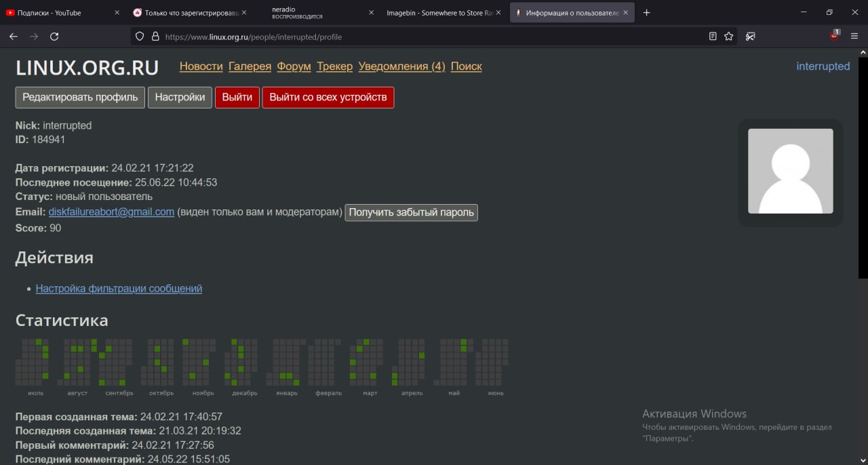868x465 pixels.
Task: Click the декабрь label under activity chart
Action: (x=245, y=393)
